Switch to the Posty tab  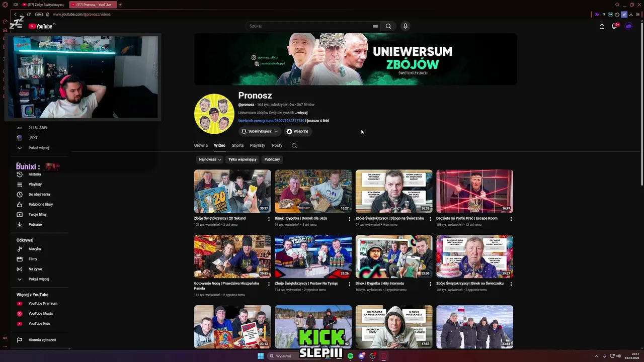click(x=277, y=145)
